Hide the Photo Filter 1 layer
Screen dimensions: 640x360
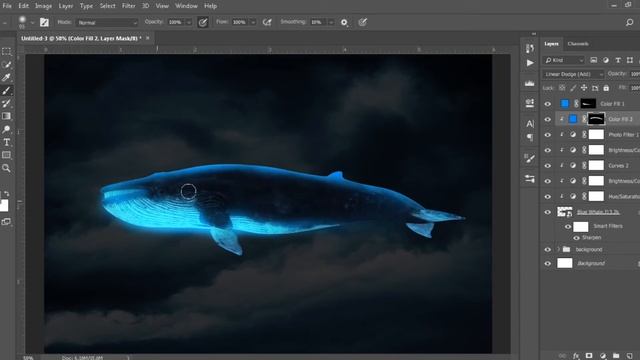pos(548,135)
